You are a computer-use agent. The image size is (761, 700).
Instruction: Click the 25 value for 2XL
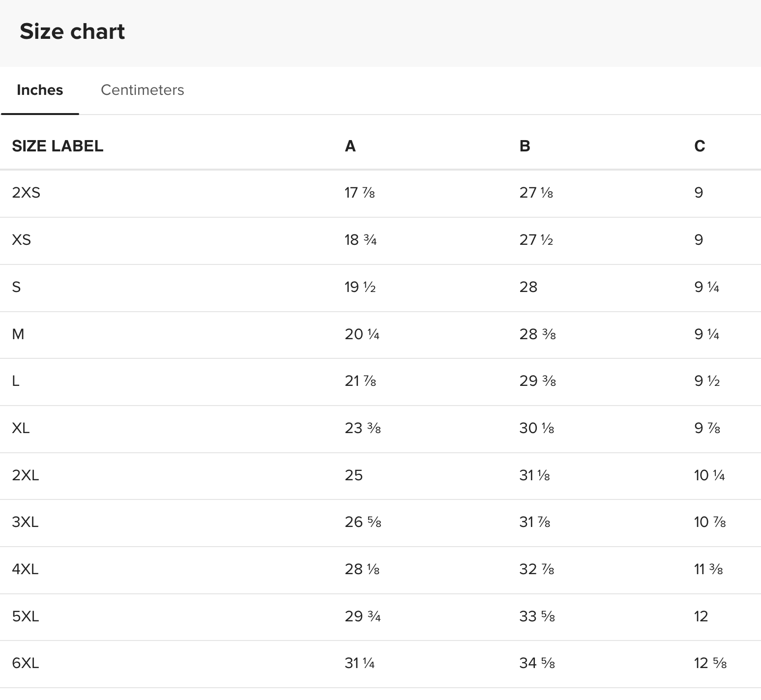(353, 475)
